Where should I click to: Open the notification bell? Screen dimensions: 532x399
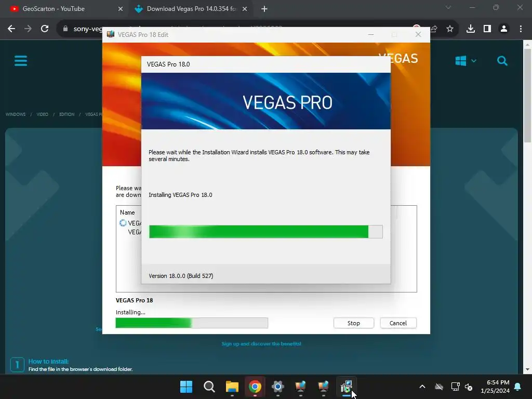(x=518, y=387)
